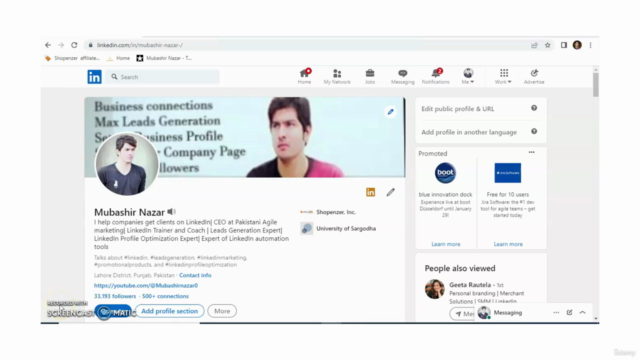This screenshot has width=640, height=360.
Task: View 500+ connections
Action: coord(165,296)
